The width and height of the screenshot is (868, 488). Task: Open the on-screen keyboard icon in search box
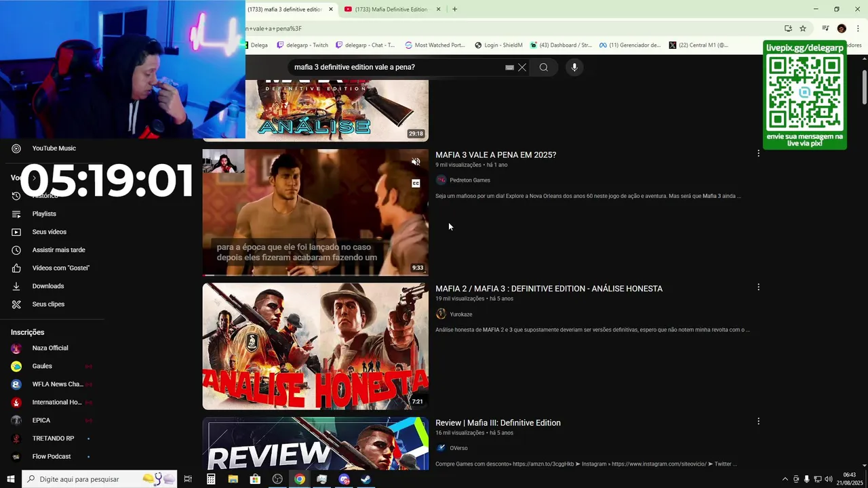pos(509,67)
